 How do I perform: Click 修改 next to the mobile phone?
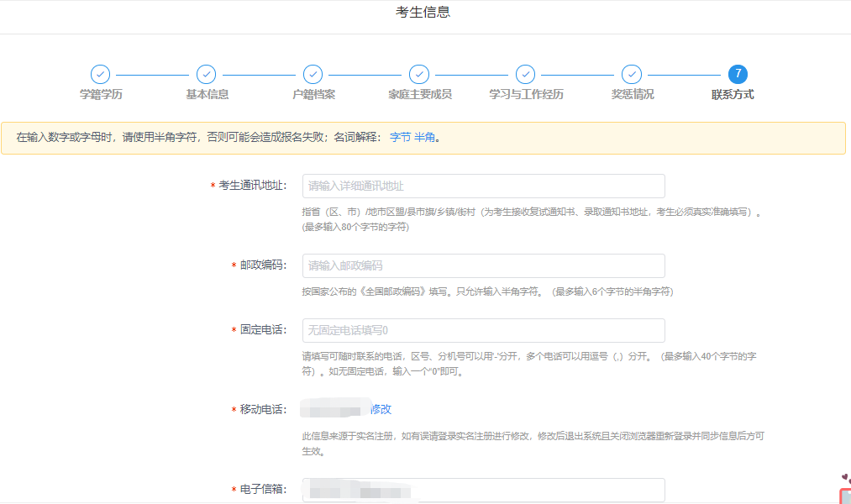381,409
